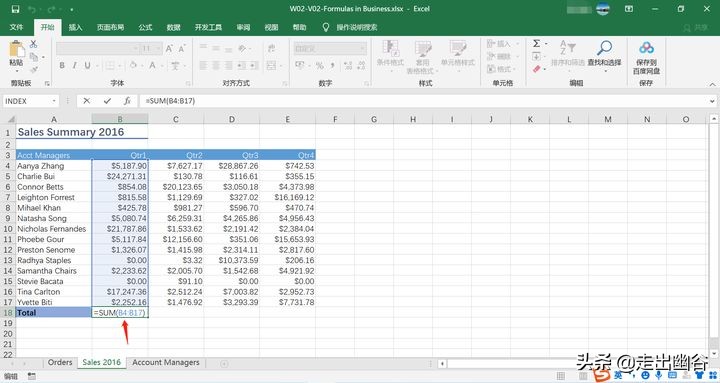Click the $28,867.26 Qtr3 cell

click(x=232, y=166)
